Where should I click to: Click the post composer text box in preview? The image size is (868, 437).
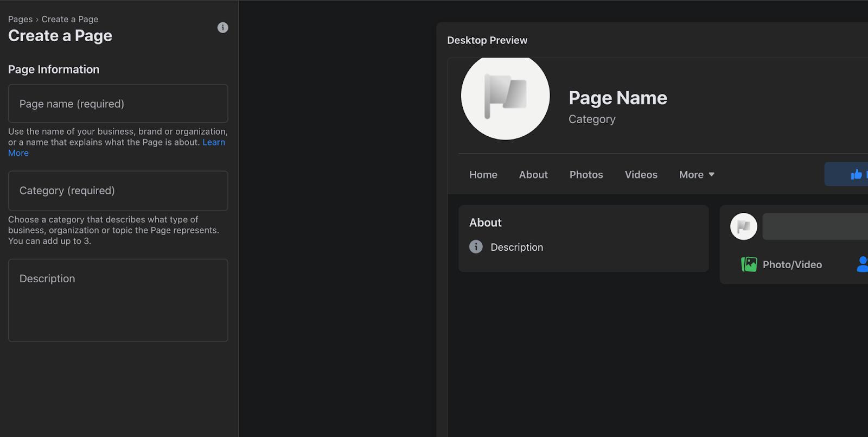815,226
